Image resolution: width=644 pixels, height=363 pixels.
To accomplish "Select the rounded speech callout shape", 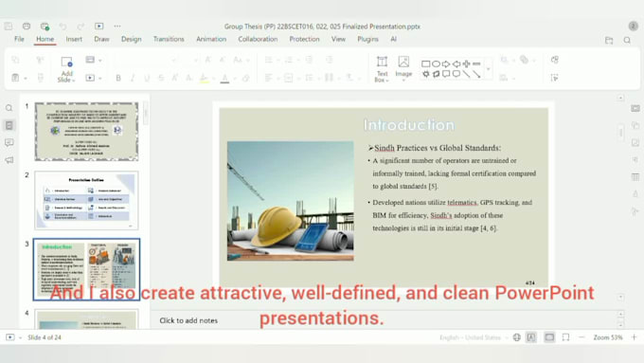I will pyautogui.click(x=456, y=74).
